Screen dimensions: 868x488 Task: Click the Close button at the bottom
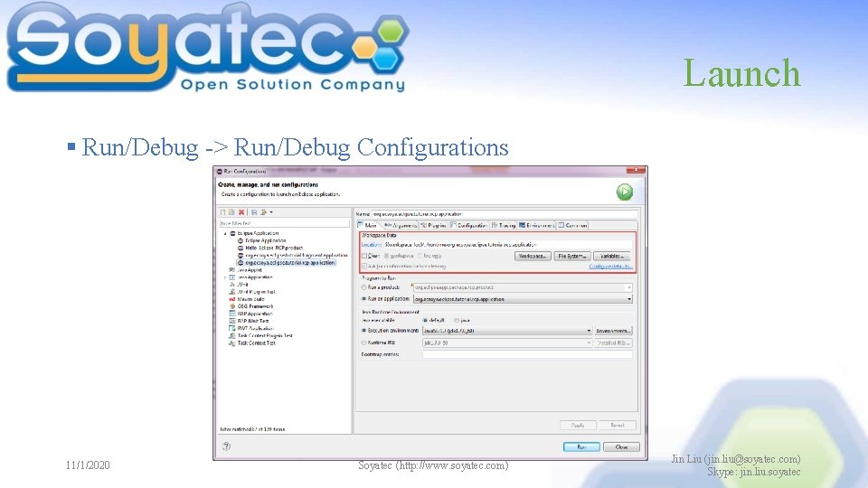pos(621,446)
